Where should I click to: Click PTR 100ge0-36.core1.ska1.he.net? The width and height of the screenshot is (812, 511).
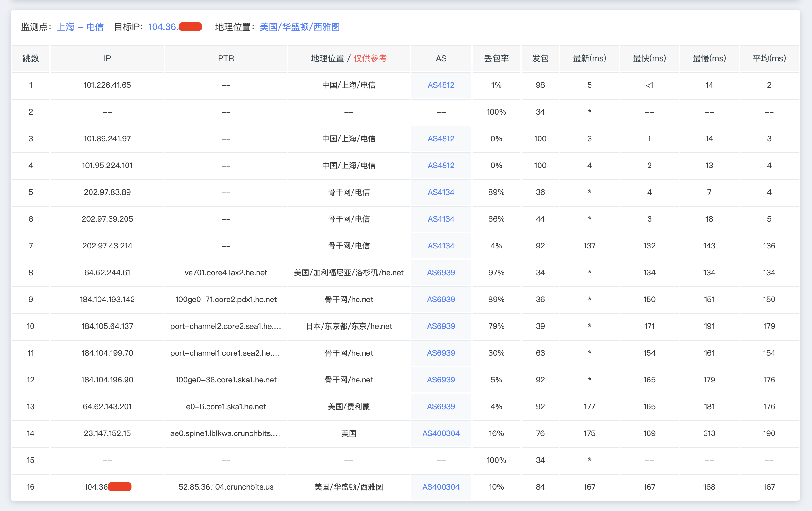pyautogui.click(x=226, y=380)
